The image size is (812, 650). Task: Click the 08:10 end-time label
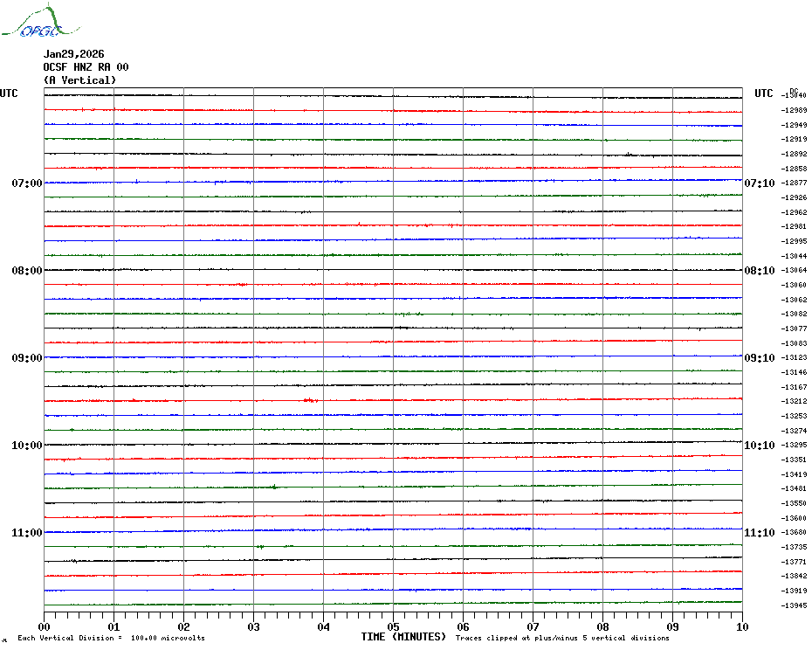(760, 271)
